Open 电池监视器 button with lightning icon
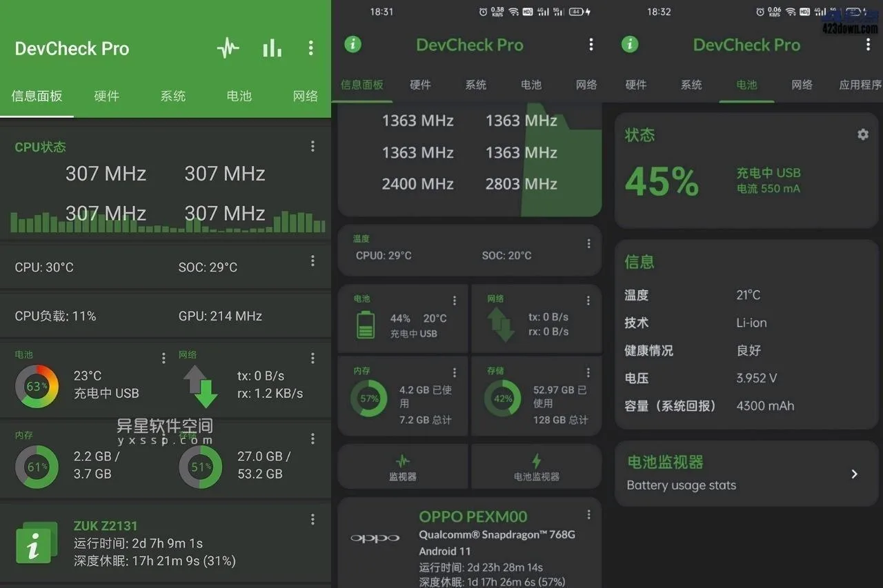The width and height of the screenshot is (883, 588). 537,467
